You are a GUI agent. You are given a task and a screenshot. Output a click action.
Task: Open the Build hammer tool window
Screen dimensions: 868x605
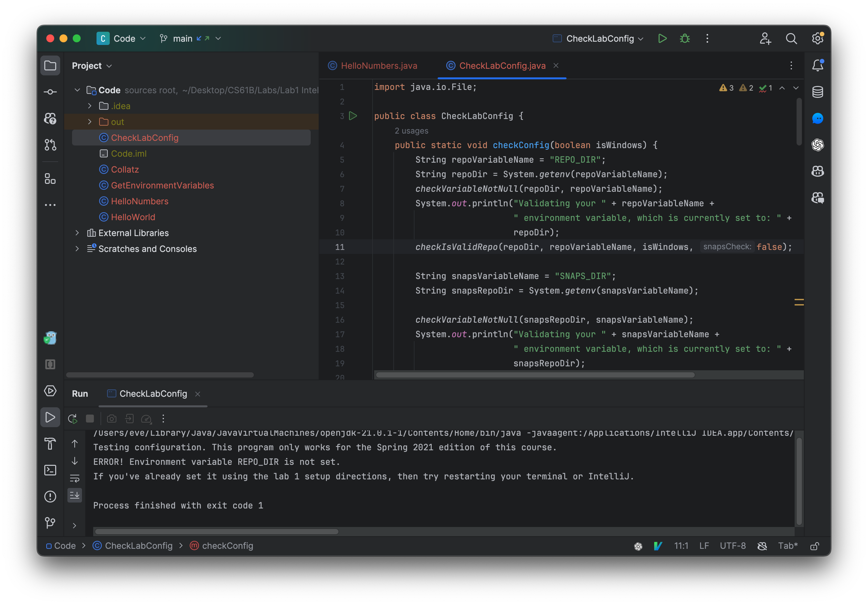pos(50,444)
